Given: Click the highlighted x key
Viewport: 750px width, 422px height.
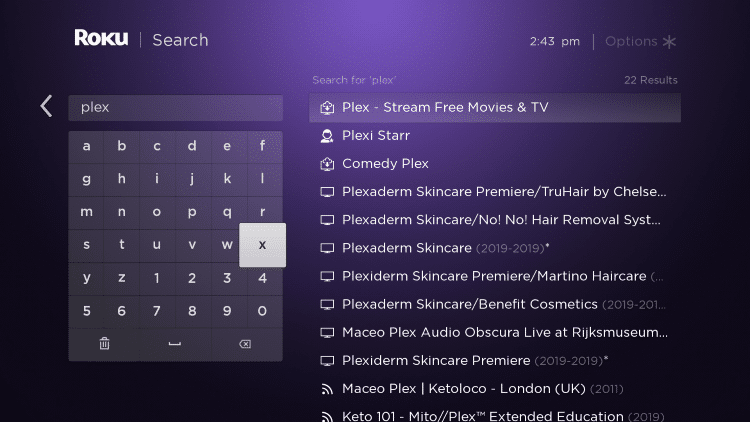Looking at the screenshot, I should [x=263, y=245].
